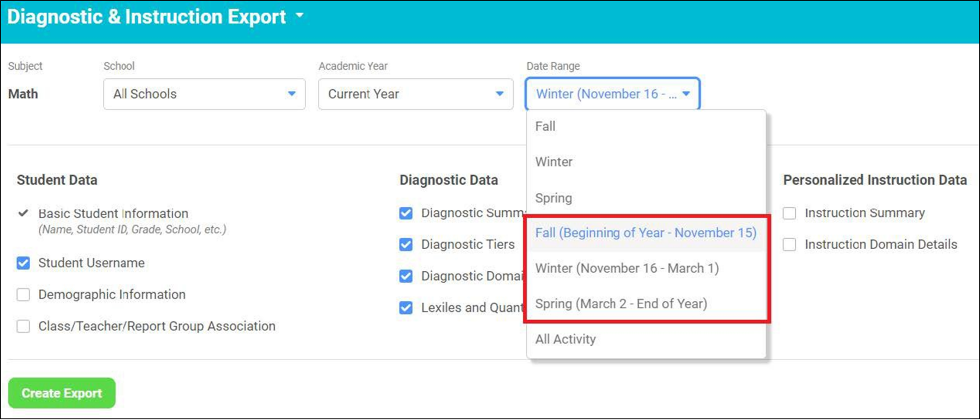Pick the Spring date range option

pos(554,198)
